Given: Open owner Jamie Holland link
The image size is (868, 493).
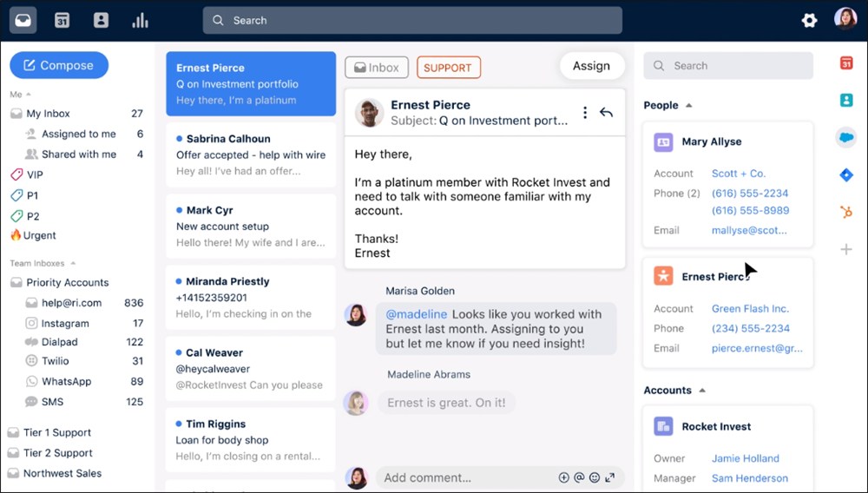Looking at the screenshot, I should (x=745, y=458).
